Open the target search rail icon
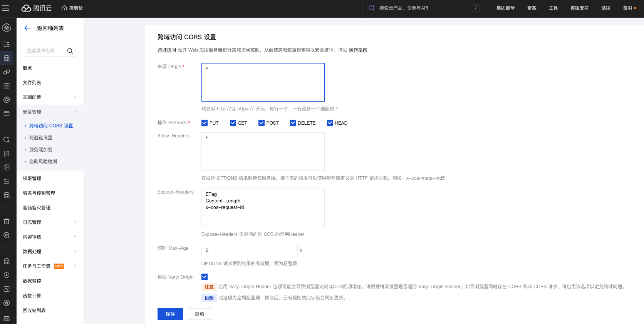644x324 pixels. click(x=7, y=303)
